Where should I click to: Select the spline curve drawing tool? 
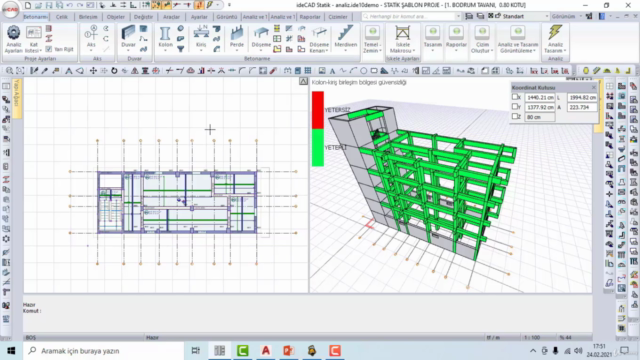coord(343,71)
